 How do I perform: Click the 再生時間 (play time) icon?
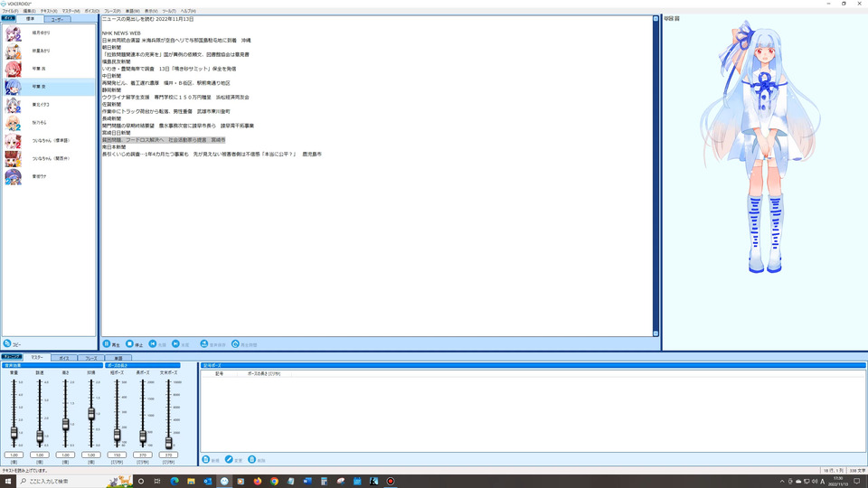click(235, 344)
